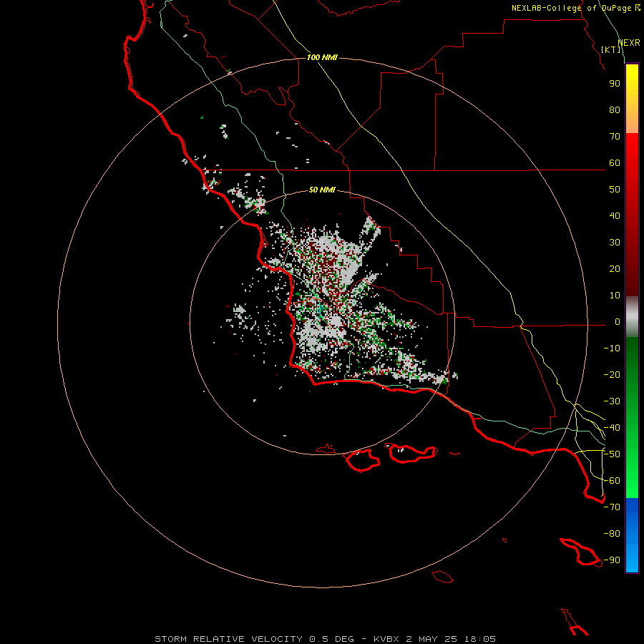The image size is (644, 644).
Task: Click the 10 value on the velocity scale
Action: click(x=615, y=296)
